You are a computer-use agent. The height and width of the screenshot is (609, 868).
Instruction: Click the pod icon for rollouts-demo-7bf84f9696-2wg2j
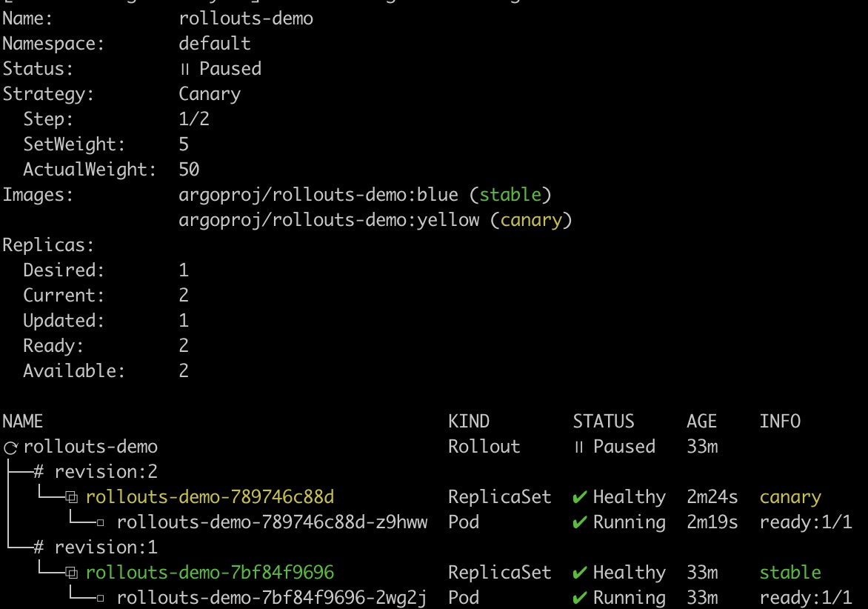pos(100,598)
